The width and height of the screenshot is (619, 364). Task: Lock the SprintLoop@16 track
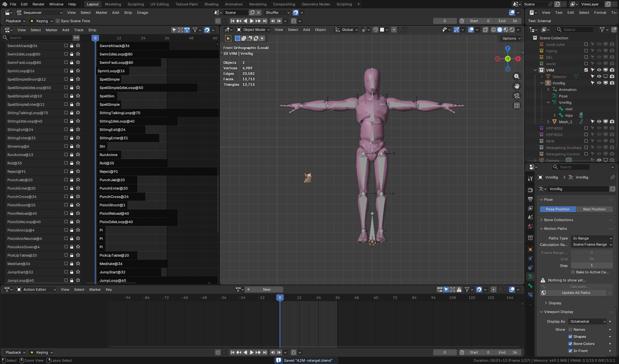tap(72, 71)
